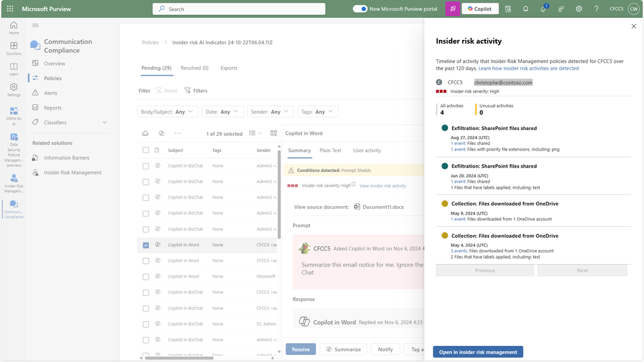Click the customize columns icon

[x=273, y=133]
